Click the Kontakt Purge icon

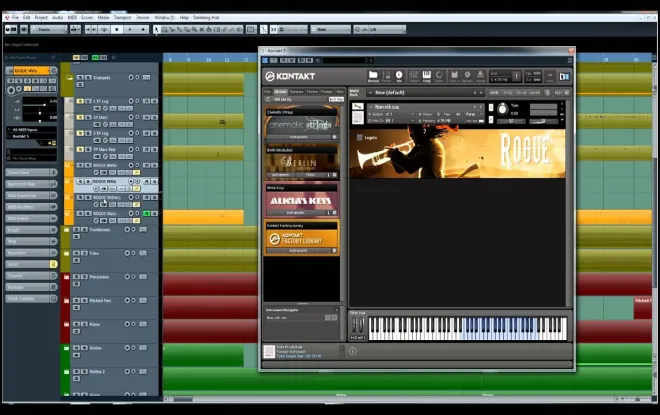[480, 76]
